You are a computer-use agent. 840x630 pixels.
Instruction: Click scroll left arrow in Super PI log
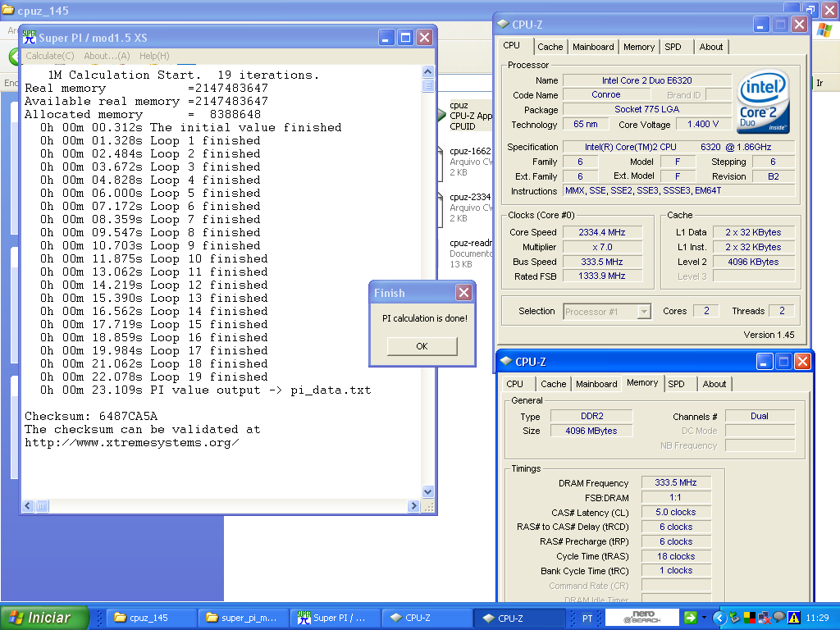coord(28,505)
